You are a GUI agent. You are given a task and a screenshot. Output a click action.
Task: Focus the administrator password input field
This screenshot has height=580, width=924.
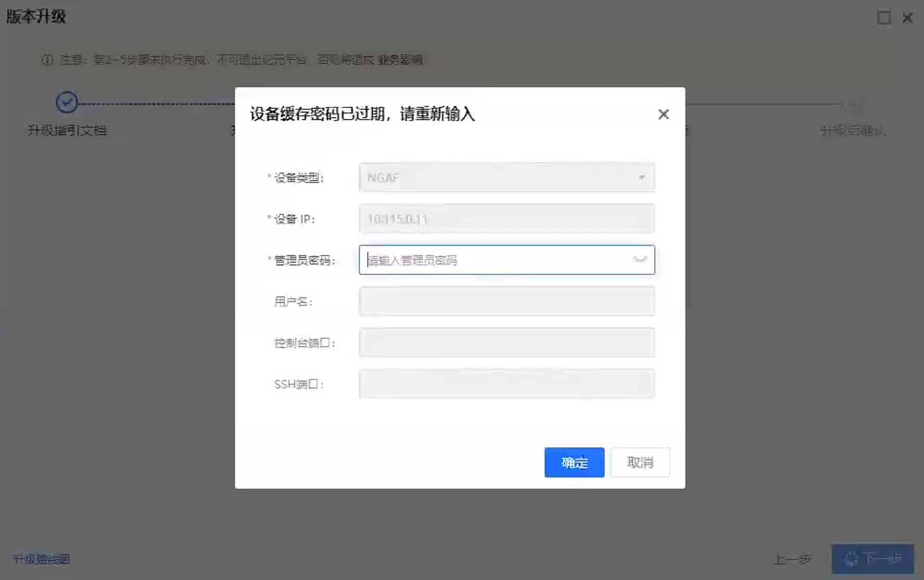click(x=495, y=260)
